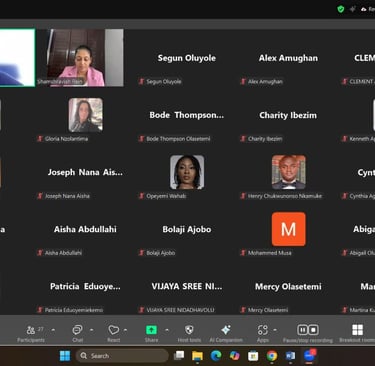375x366 pixels.
Task: Expand the React options arrow
Action: point(125,330)
